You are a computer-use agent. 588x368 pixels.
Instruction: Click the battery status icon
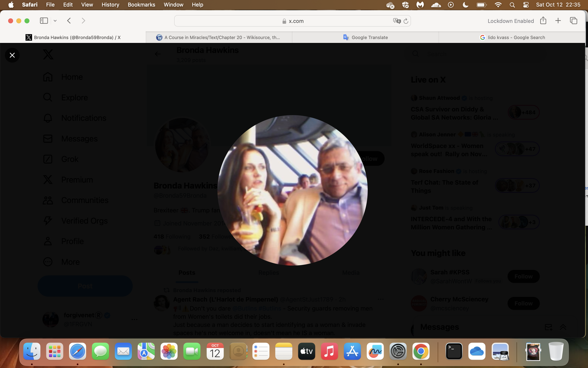click(x=481, y=5)
